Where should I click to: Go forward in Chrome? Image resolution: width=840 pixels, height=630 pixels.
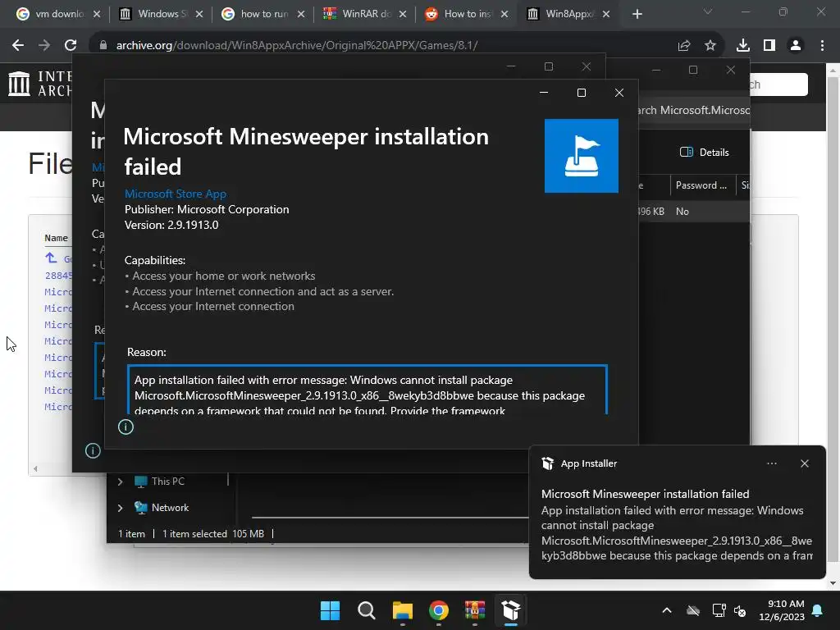pyautogui.click(x=44, y=45)
